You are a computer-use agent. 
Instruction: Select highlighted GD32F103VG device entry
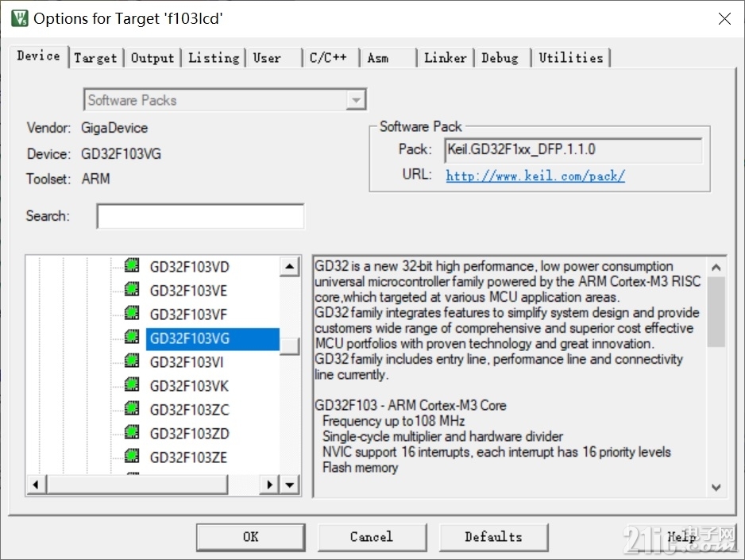[212, 338]
